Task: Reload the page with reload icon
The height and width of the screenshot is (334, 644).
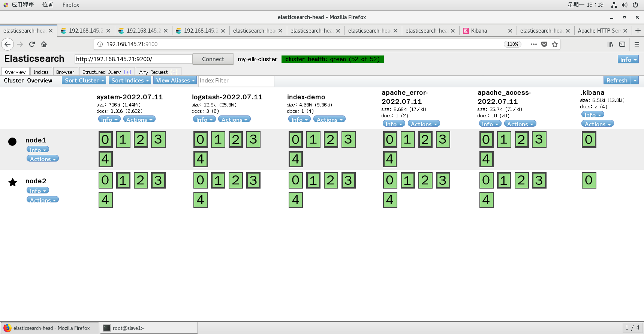Action: tap(32, 44)
